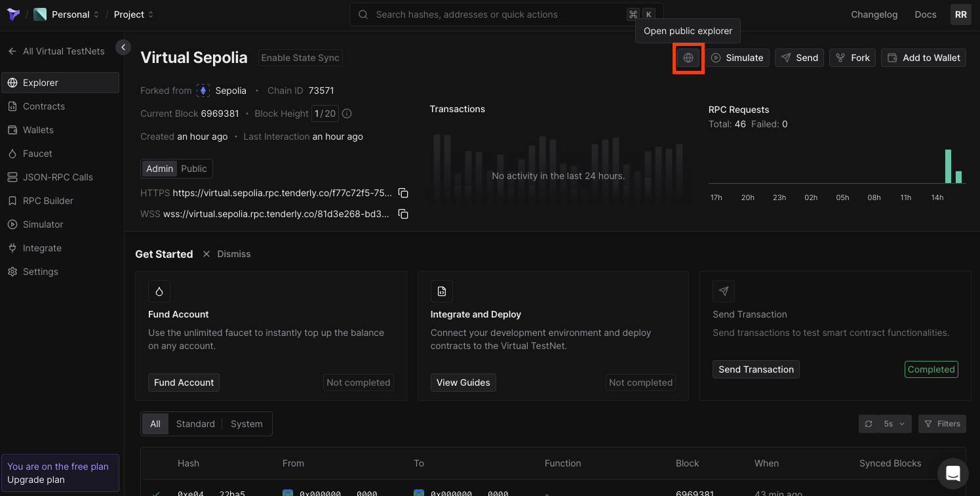Click the Simulate button
The image size is (980, 496).
click(x=737, y=58)
